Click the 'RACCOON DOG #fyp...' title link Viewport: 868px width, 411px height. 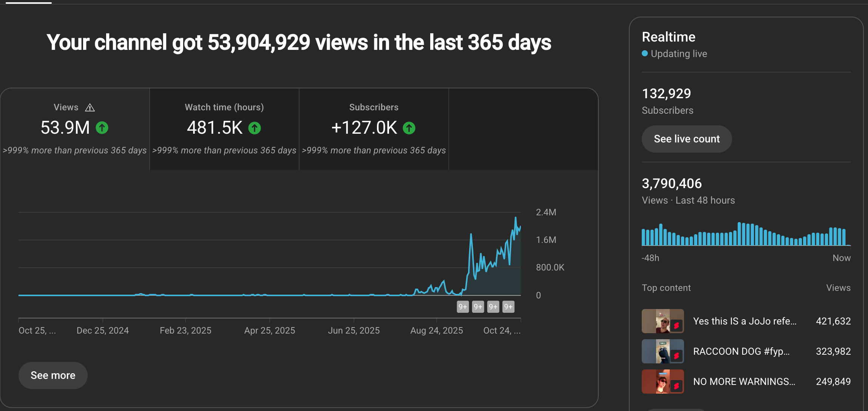[741, 351]
